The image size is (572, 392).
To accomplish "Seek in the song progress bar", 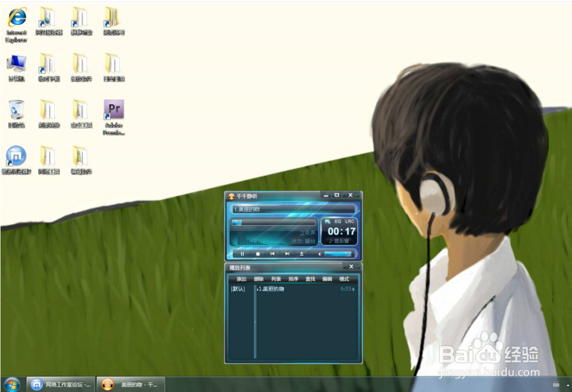I will 273,222.
